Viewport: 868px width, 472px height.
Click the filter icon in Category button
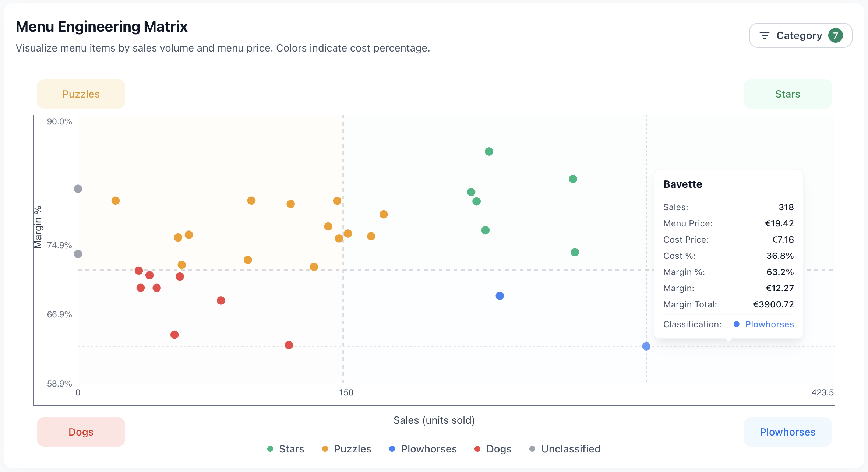(765, 35)
